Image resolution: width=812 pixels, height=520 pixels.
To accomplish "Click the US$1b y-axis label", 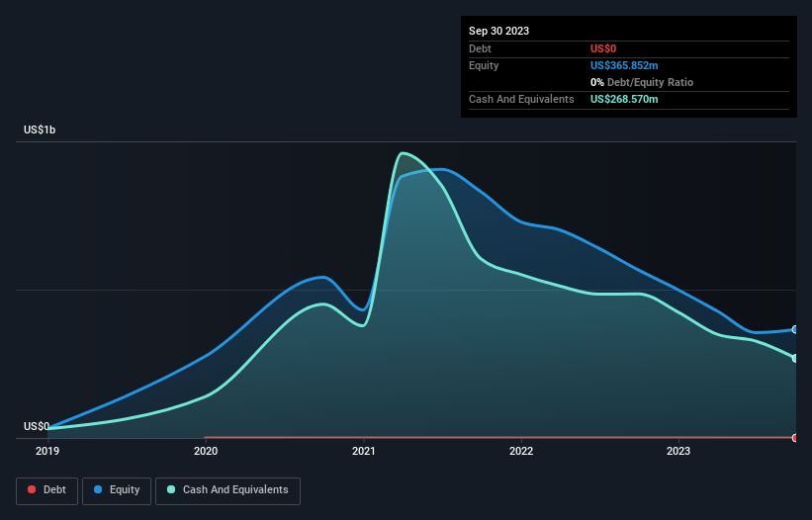I will click(x=40, y=130).
